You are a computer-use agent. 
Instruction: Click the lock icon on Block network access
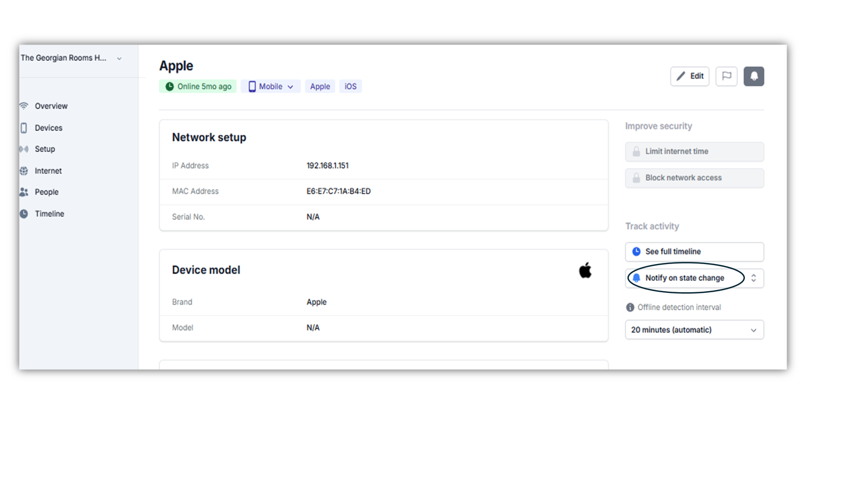coord(636,178)
